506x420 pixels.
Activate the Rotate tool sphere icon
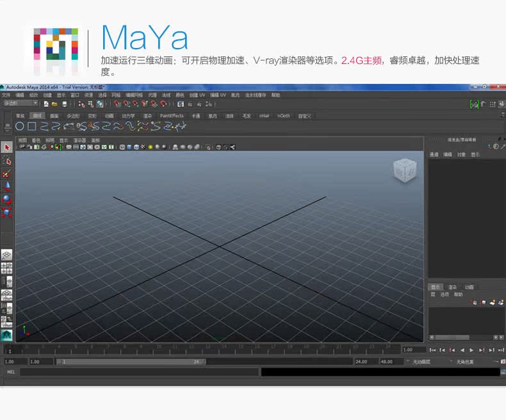[7, 199]
